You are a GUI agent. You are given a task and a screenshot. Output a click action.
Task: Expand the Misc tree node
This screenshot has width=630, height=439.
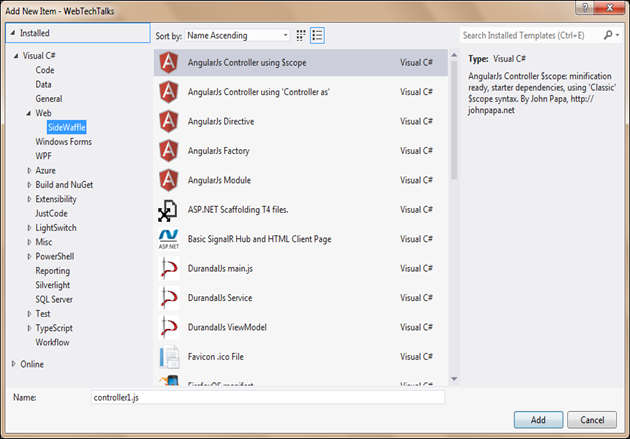[29, 242]
